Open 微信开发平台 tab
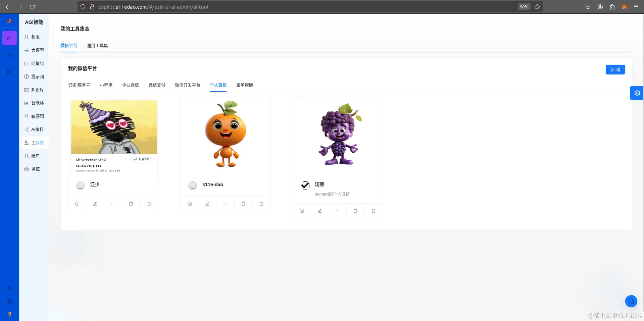The height and width of the screenshot is (321, 644). (x=188, y=85)
